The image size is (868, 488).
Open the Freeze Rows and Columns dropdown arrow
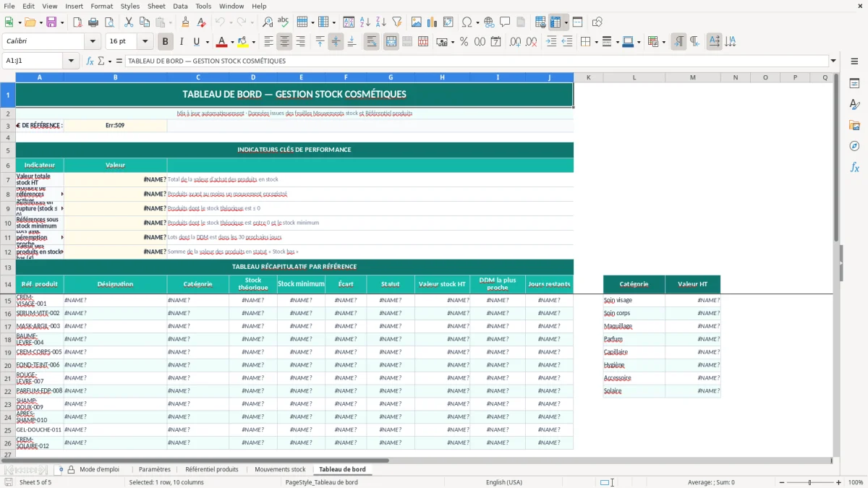(x=566, y=22)
